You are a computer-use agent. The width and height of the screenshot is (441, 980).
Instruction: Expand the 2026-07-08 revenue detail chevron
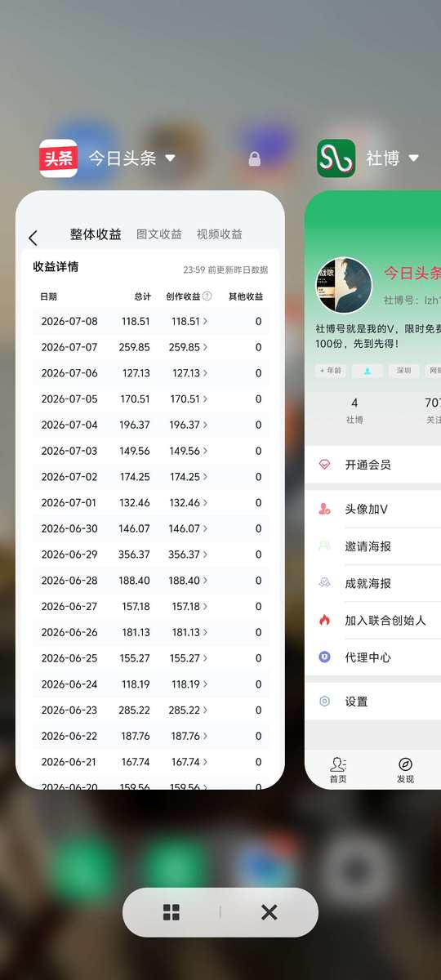pos(205,322)
